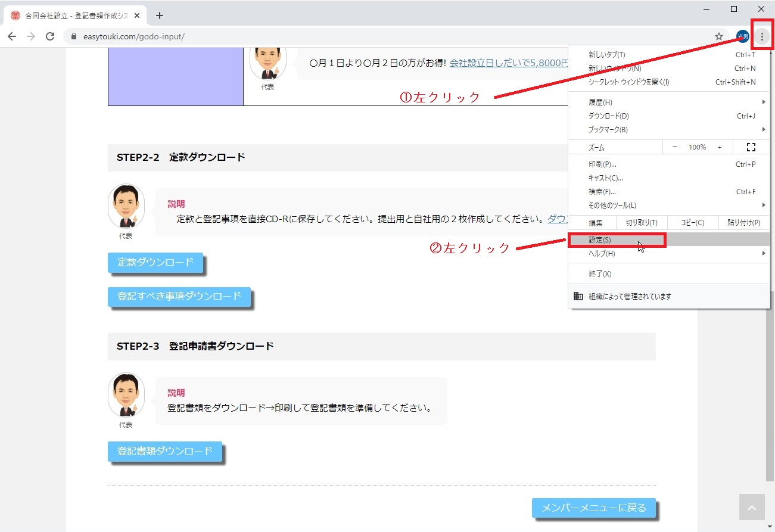Click the browser back arrow
The height and width of the screenshot is (532, 775).
12,36
